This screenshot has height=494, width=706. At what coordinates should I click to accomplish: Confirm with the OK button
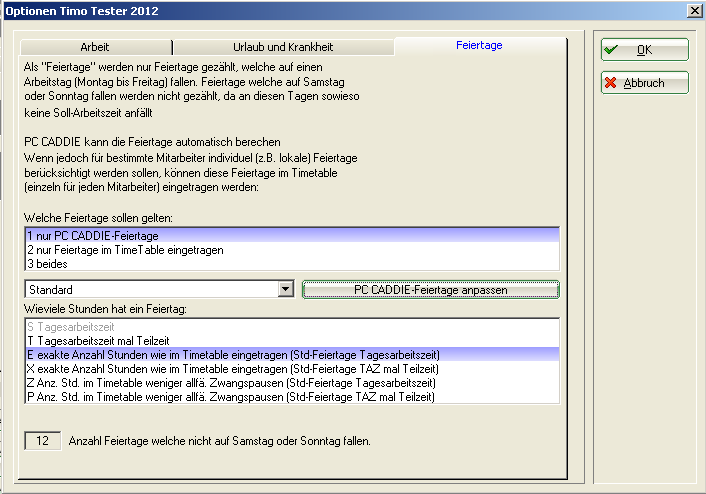(644, 50)
